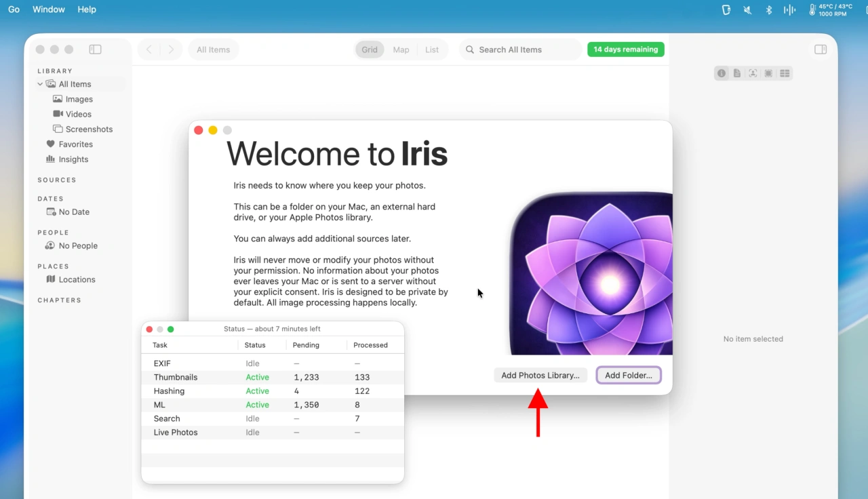Screen dimensions: 868x499
Task: Show Favorites in the sidebar
Action: tap(75, 144)
